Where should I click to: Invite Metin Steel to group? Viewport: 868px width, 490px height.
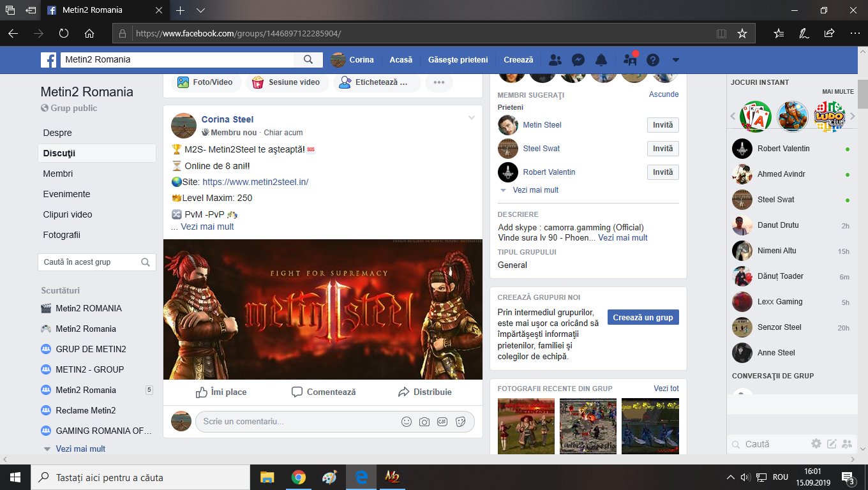tap(662, 125)
